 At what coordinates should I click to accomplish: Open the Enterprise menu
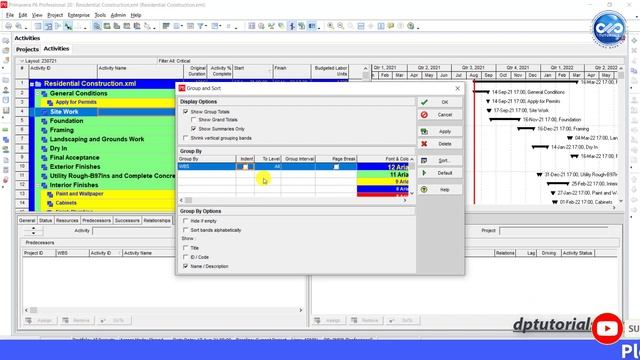[x=78, y=15]
